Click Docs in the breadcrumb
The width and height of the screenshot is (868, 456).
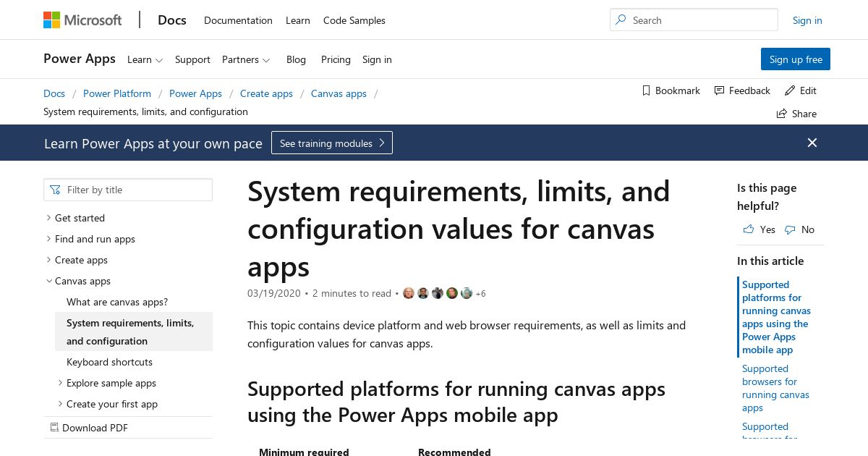(x=54, y=93)
